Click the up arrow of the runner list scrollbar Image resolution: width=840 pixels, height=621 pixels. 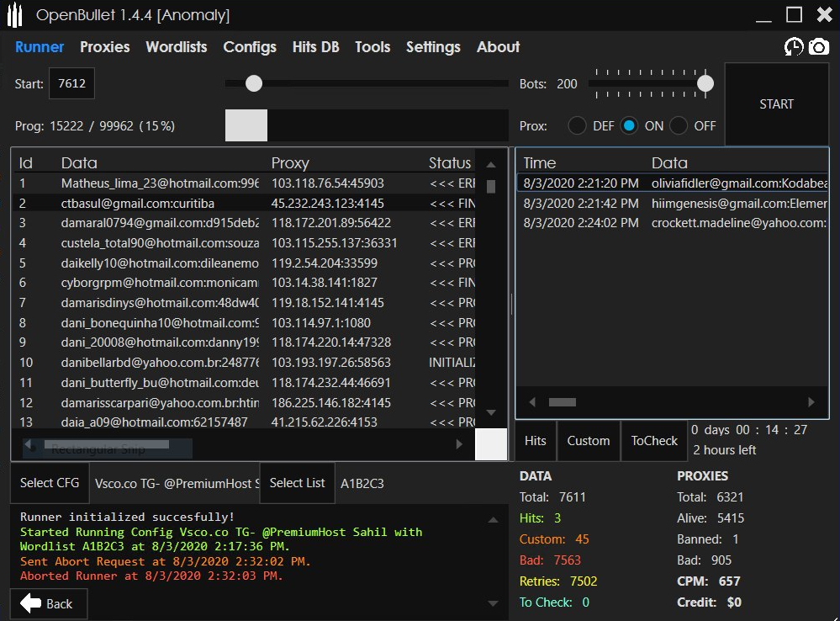pos(491,165)
